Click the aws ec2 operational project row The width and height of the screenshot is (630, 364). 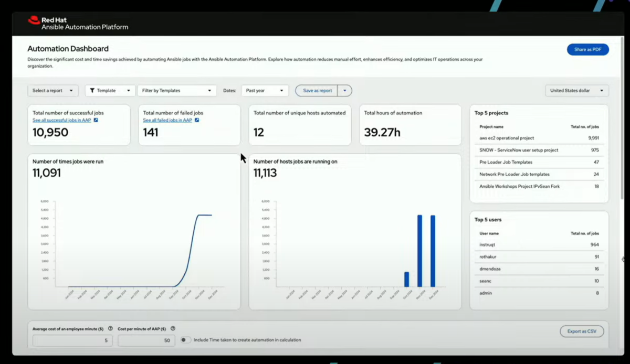(539, 138)
